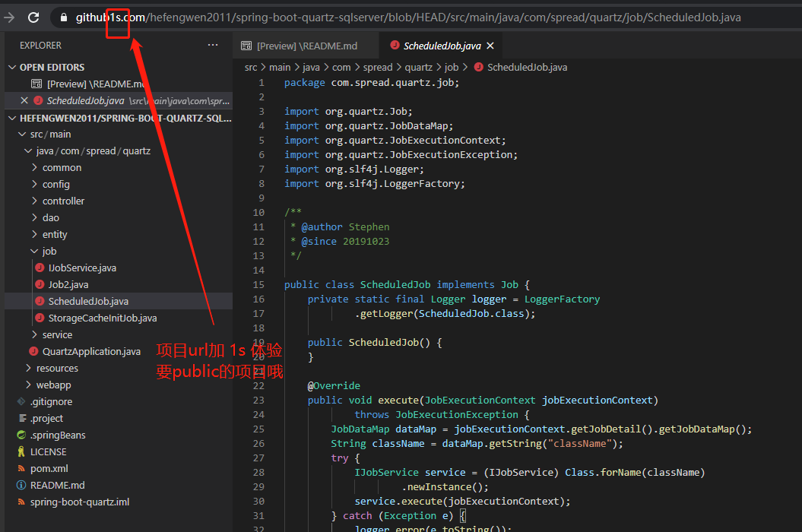Viewport: 802px width, 532px height.
Task: Select the ScheduledJob.java editor tab
Action: coord(441,46)
